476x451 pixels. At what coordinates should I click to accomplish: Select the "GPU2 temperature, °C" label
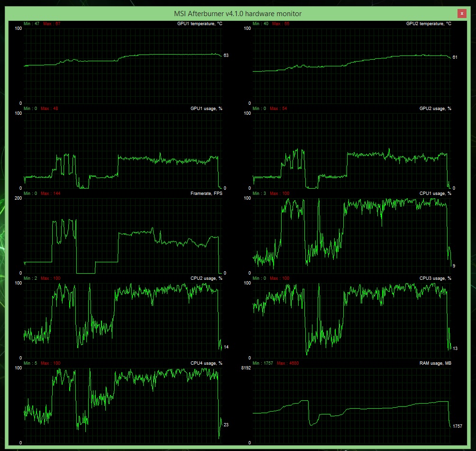click(429, 24)
